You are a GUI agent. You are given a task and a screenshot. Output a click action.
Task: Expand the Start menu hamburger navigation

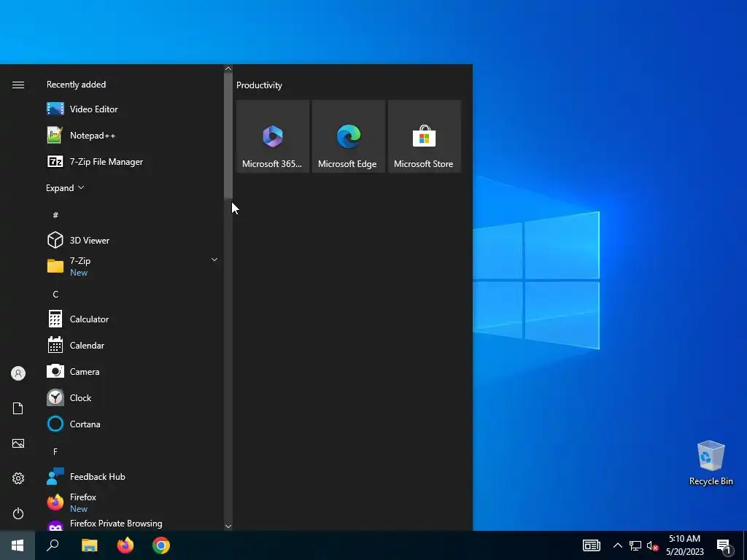18,85
